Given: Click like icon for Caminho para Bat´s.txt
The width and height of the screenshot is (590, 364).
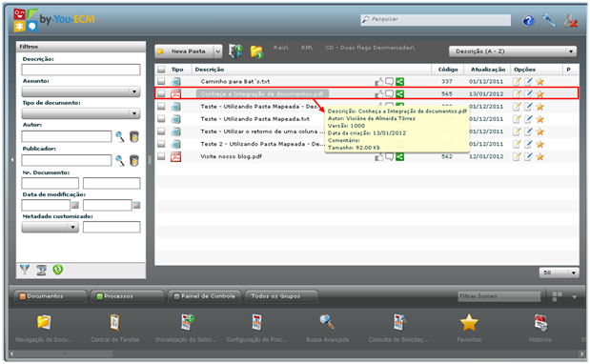Looking at the screenshot, I should coord(378,82).
